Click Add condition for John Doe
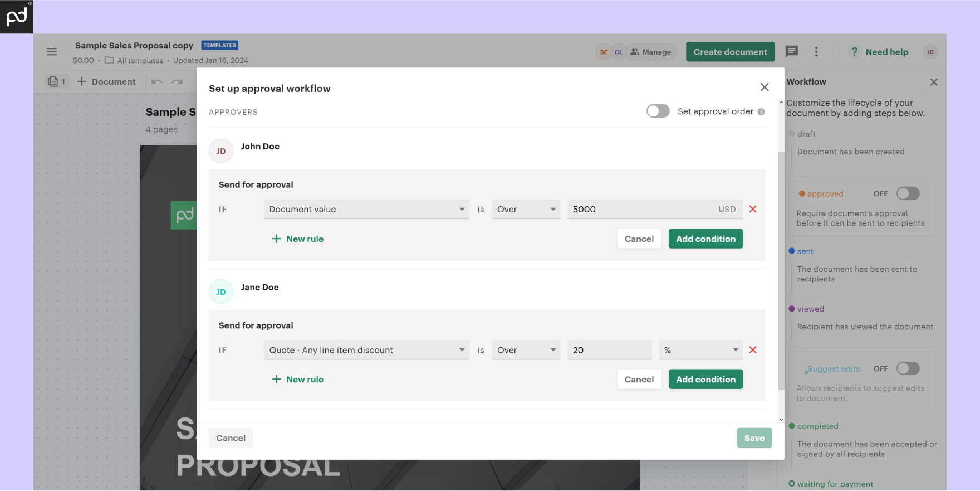 (x=705, y=239)
